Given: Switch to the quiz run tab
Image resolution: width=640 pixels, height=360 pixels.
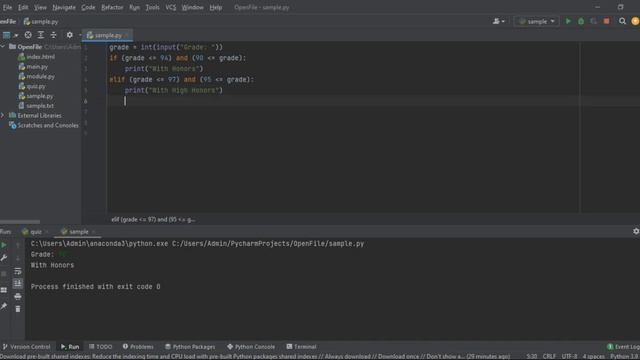Looking at the screenshot, I should click(35, 232).
